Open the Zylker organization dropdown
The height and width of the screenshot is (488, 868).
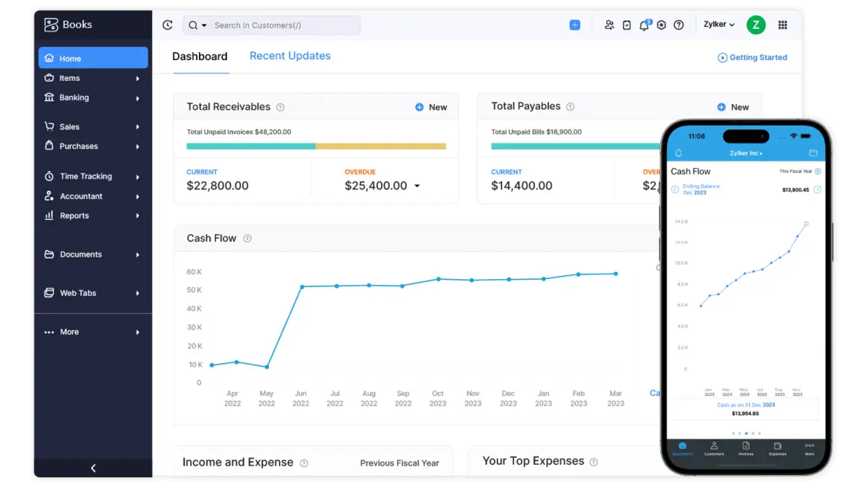(x=719, y=25)
